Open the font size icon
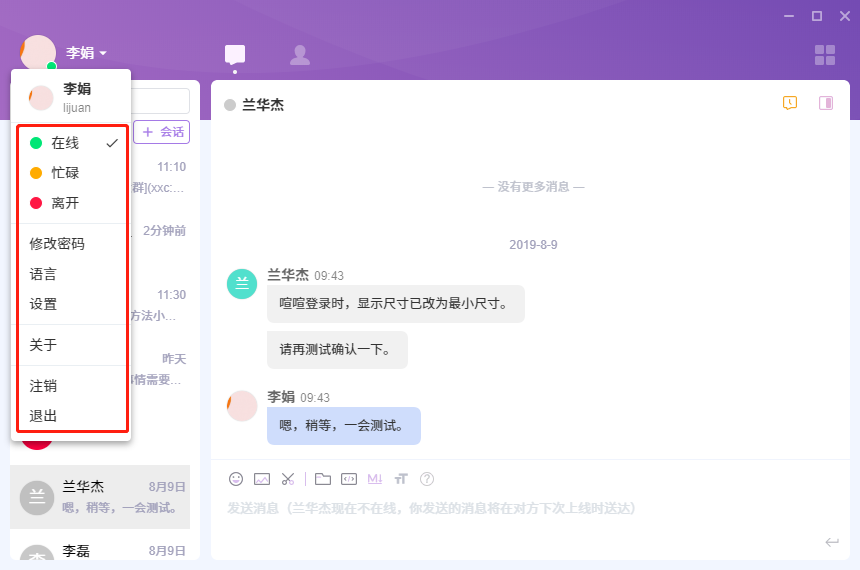The width and height of the screenshot is (860, 570). pyautogui.click(x=401, y=479)
